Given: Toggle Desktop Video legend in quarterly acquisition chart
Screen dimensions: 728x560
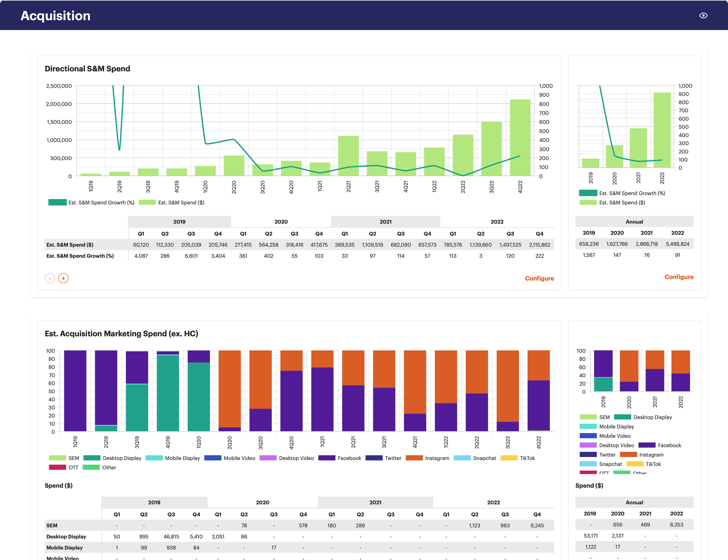Looking at the screenshot, I should pyautogui.click(x=287, y=458).
